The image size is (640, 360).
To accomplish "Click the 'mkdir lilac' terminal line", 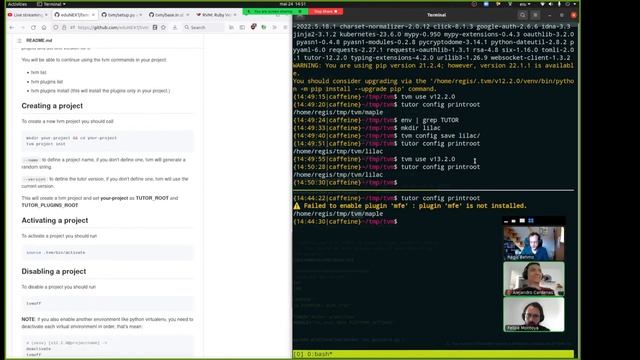I will click(421, 128).
